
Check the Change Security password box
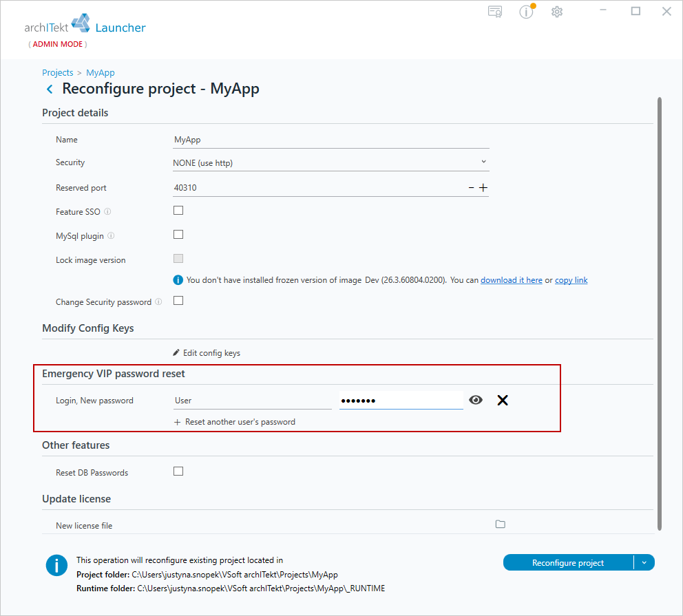pyautogui.click(x=178, y=301)
